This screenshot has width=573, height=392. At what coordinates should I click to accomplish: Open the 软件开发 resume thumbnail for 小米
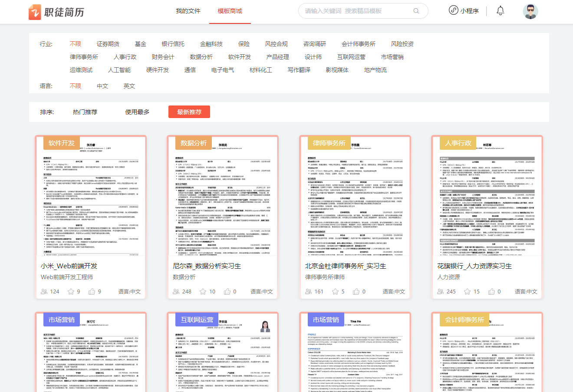pyautogui.click(x=91, y=195)
